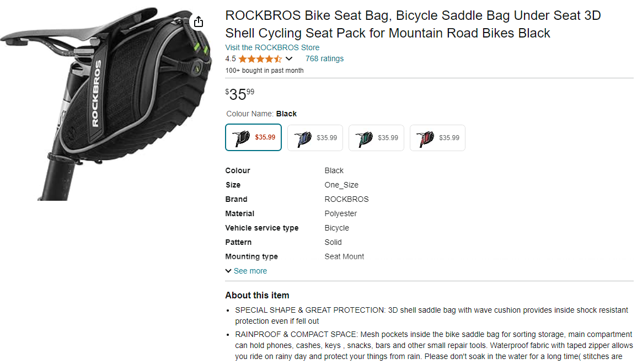Click the green bag thumbnail icon
This screenshot has height=364, width=637.
(x=363, y=138)
